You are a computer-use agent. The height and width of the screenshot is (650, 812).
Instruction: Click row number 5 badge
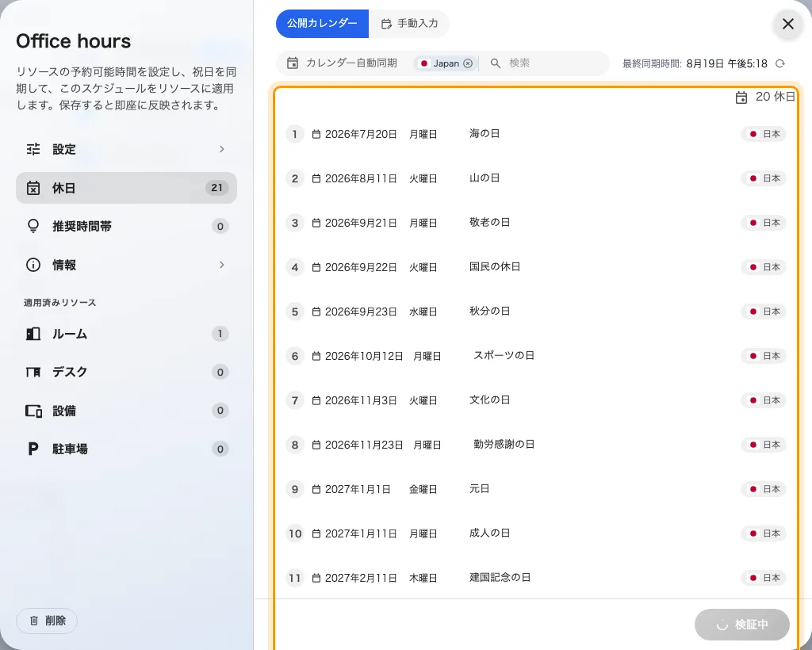[x=295, y=312]
